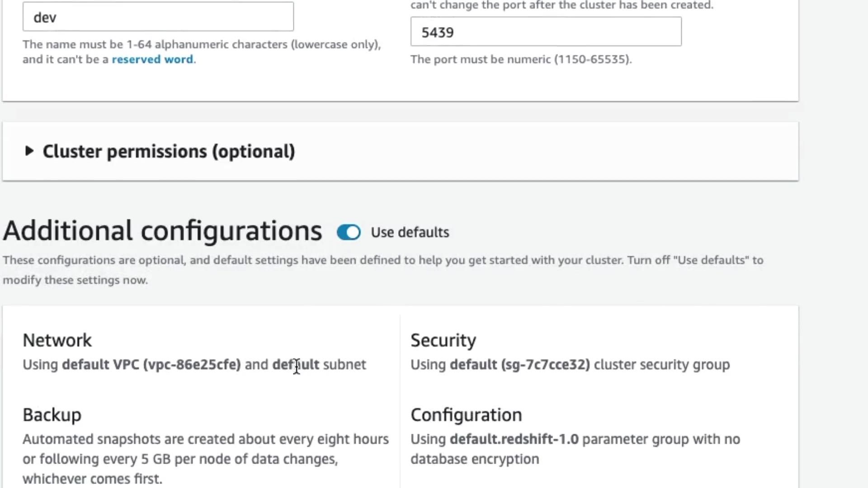Click the database name field containing dev

point(158,17)
